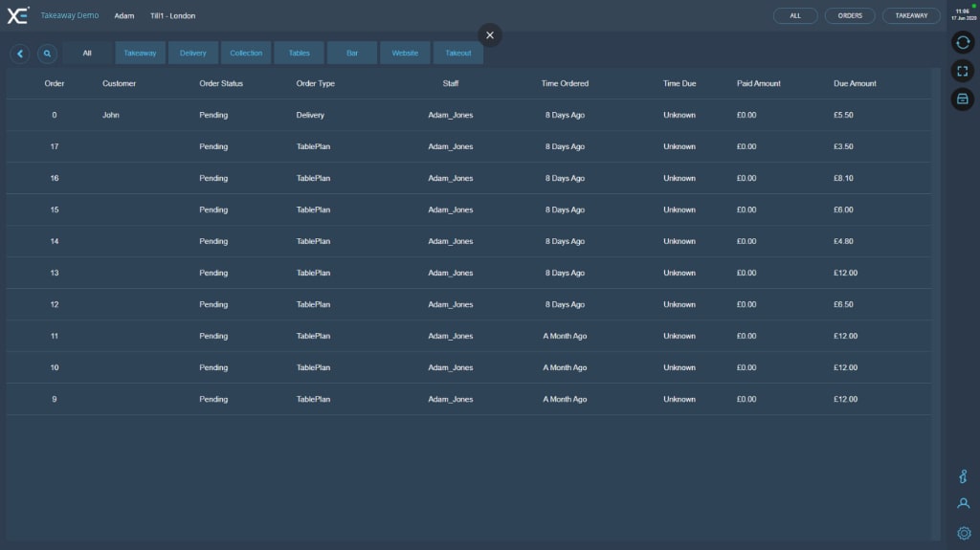The width and height of the screenshot is (980, 550).
Task: Select the Takeaway filter tab
Action: (x=140, y=54)
